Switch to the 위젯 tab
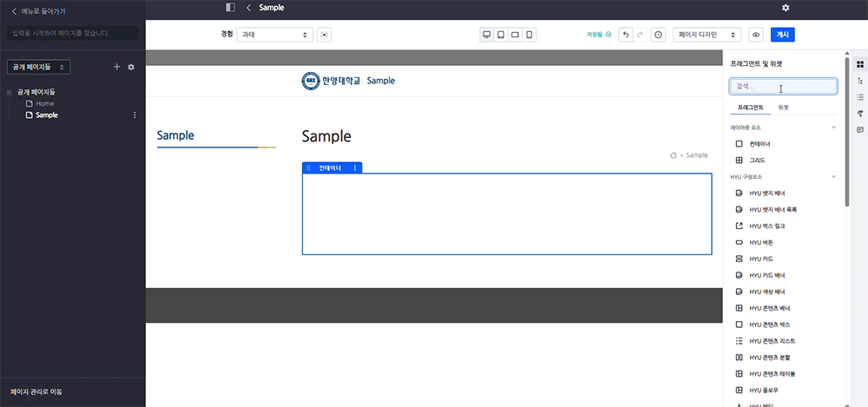868x407 pixels. point(783,108)
